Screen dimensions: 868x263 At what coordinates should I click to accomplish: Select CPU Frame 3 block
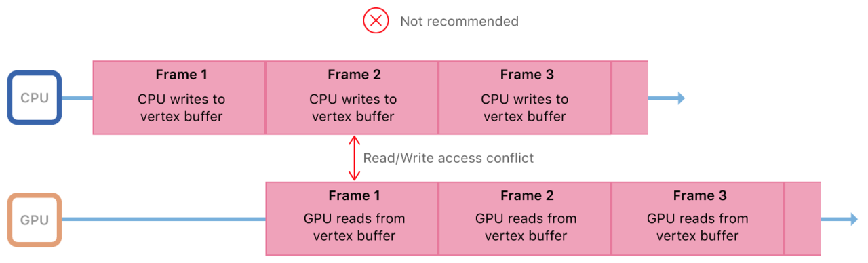(x=525, y=98)
